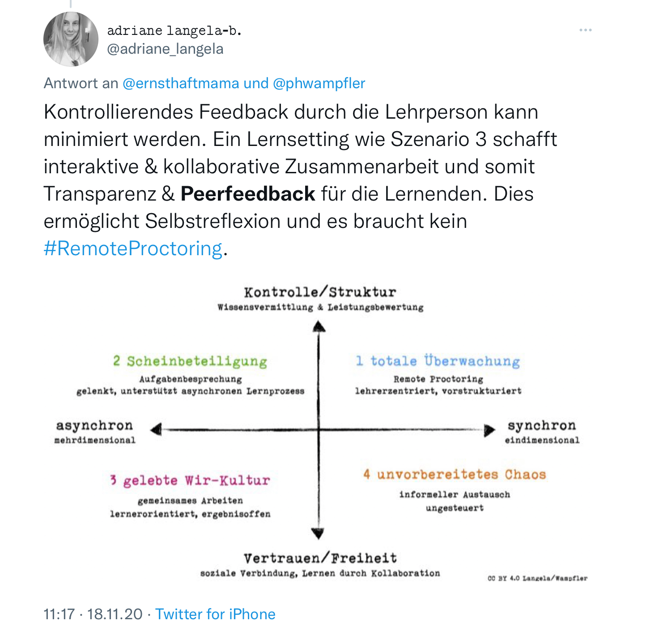Image resolution: width=672 pixels, height=634 pixels.
Task: Click the @adriane_langela handle
Action: tap(165, 48)
